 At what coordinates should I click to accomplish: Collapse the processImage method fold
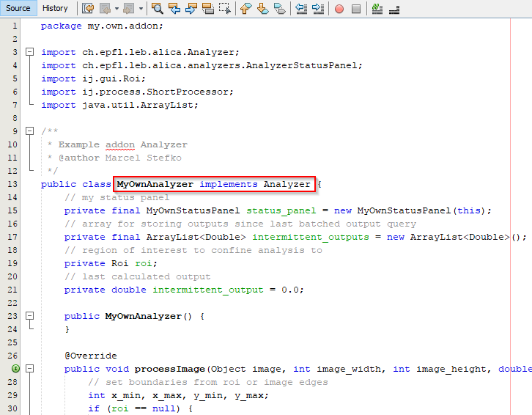pos(30,369)
